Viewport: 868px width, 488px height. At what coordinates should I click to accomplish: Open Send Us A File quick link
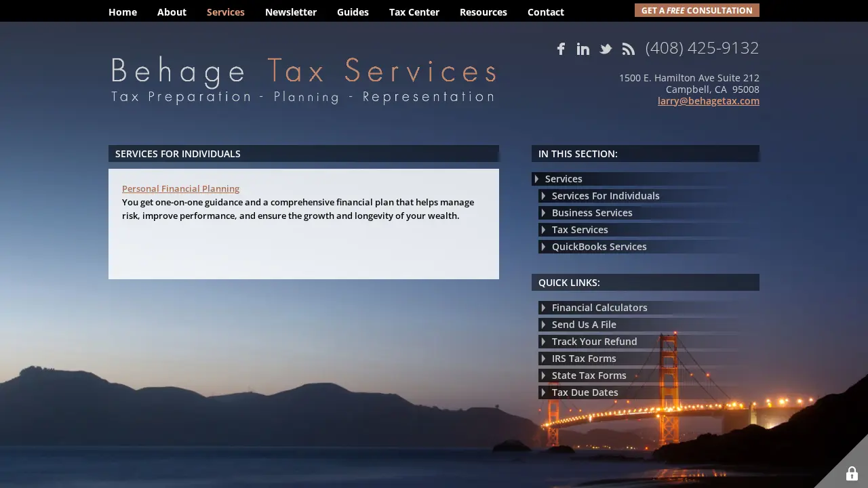[x=649, y=325]
